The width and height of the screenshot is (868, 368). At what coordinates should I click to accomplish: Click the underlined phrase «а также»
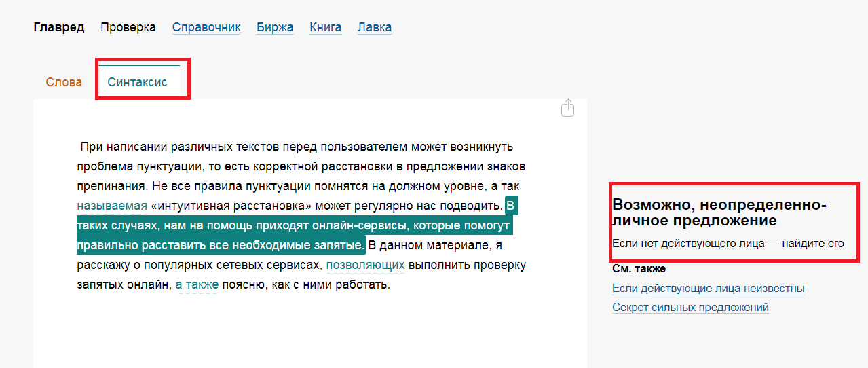(197, 284)
